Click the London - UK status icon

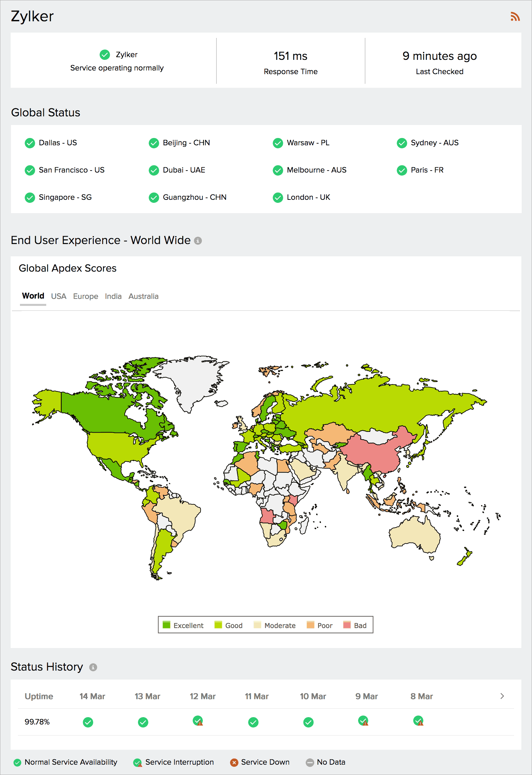click(x=278, y=198)
